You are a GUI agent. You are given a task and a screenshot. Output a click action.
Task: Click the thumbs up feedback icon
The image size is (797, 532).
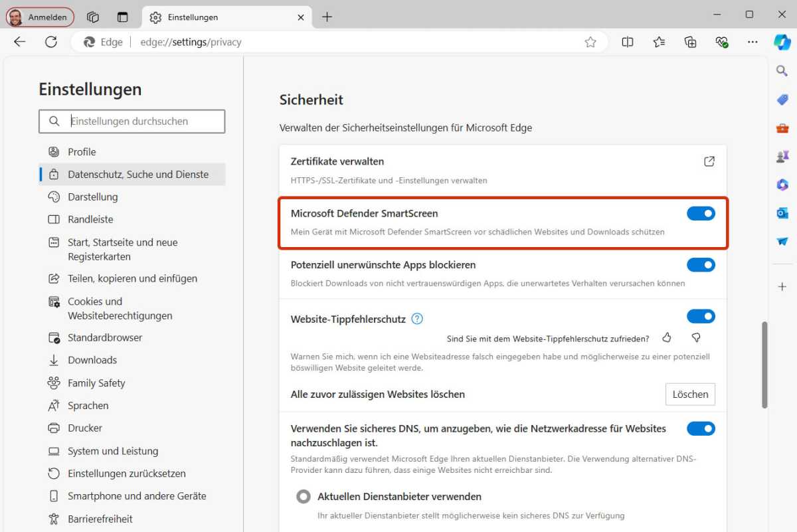(667, 338)
